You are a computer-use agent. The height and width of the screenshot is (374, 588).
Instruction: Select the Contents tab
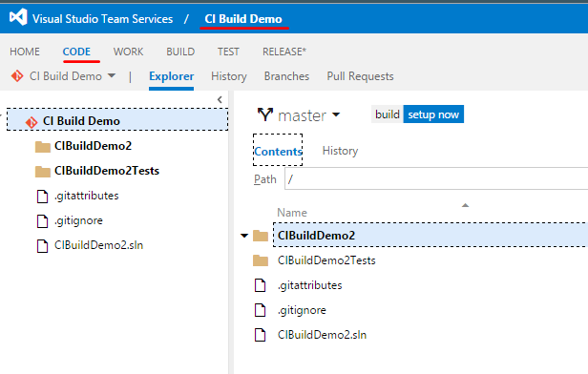[x=278, y=151]
